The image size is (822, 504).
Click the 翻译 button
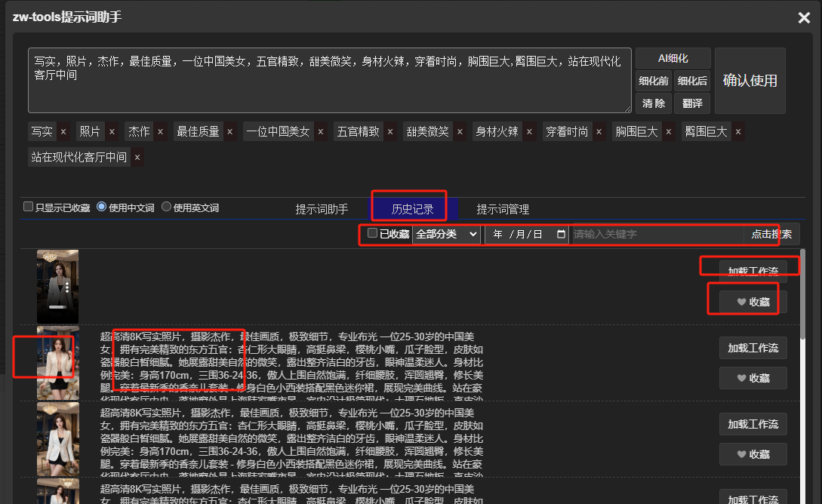click(x=692, y=103)
